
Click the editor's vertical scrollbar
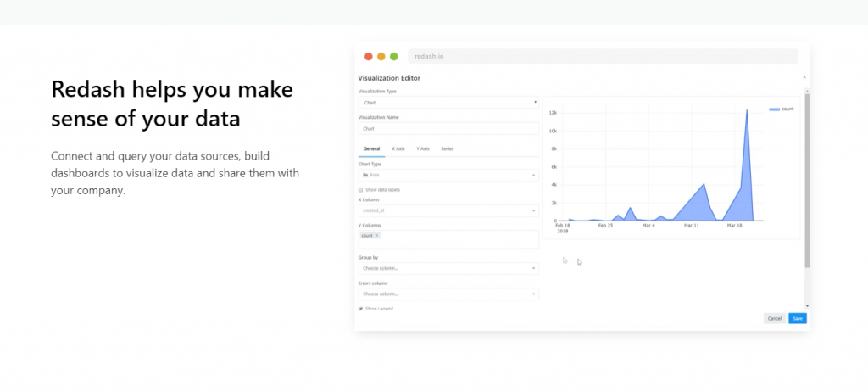point(807,180)
